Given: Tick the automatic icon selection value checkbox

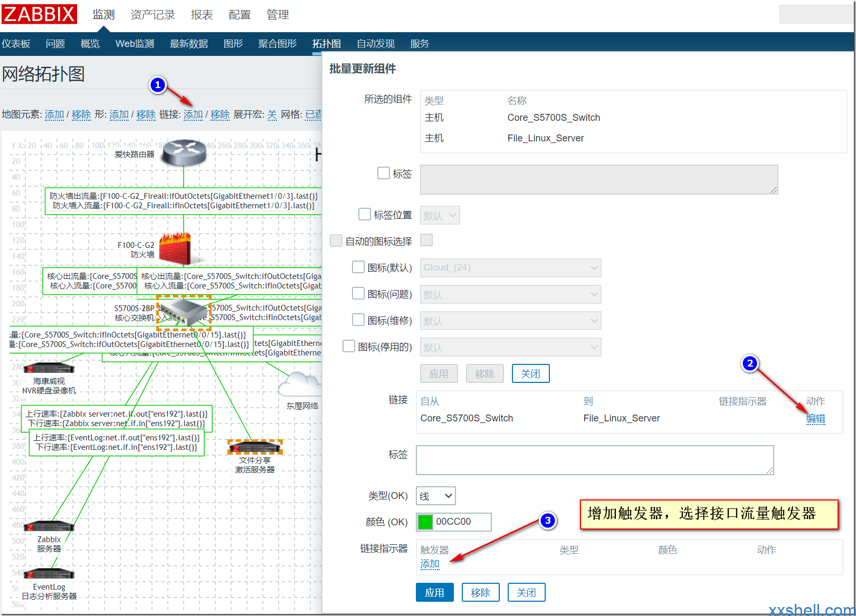Looking at the screenshot, I should (426, 240).
